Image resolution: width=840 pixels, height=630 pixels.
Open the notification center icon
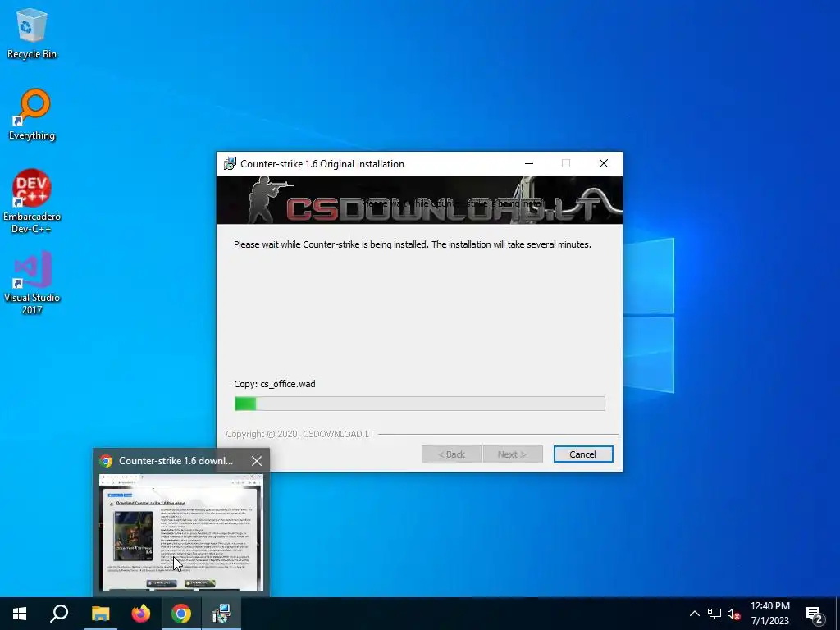pos(815,614)
